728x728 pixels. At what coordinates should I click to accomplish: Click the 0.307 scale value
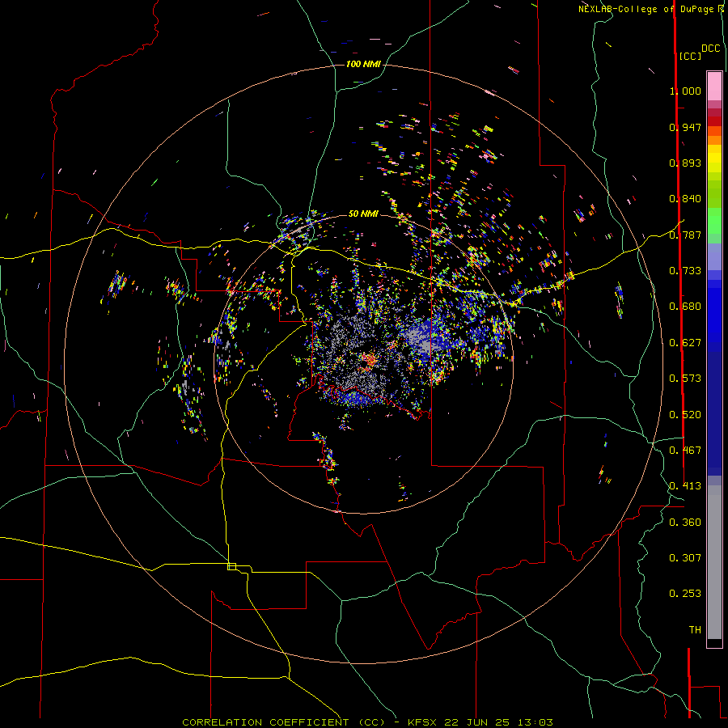click(685, 558)
